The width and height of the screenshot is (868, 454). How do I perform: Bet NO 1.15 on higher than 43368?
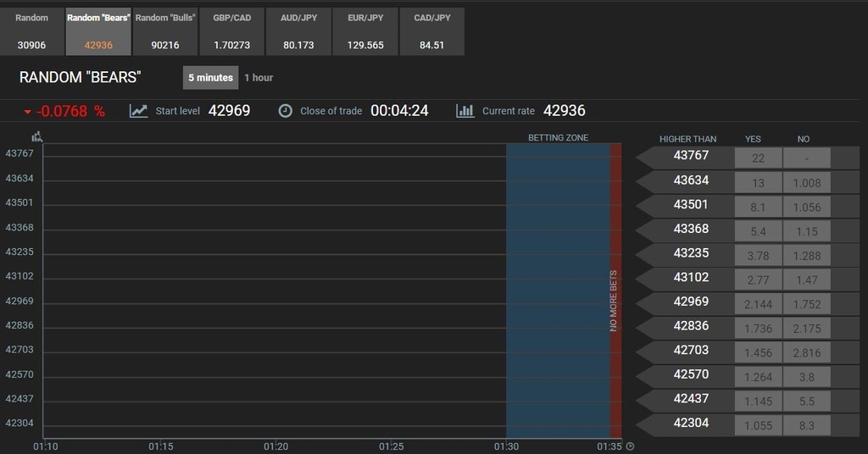(x=807, y=231)
